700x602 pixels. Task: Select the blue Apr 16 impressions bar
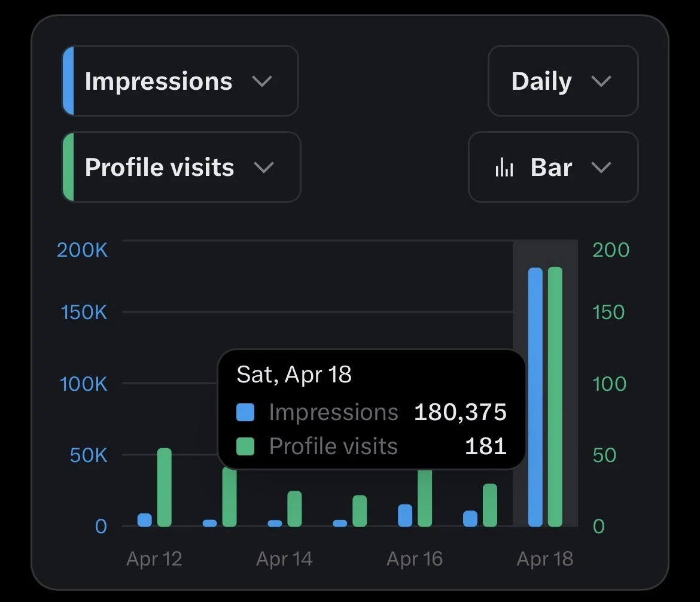(x=405, y=515)
